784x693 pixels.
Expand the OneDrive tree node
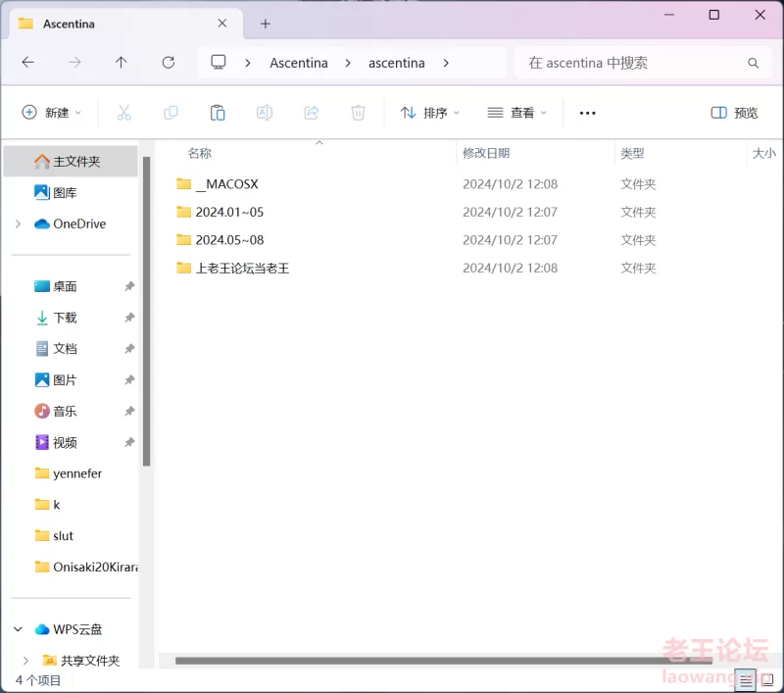18,224
